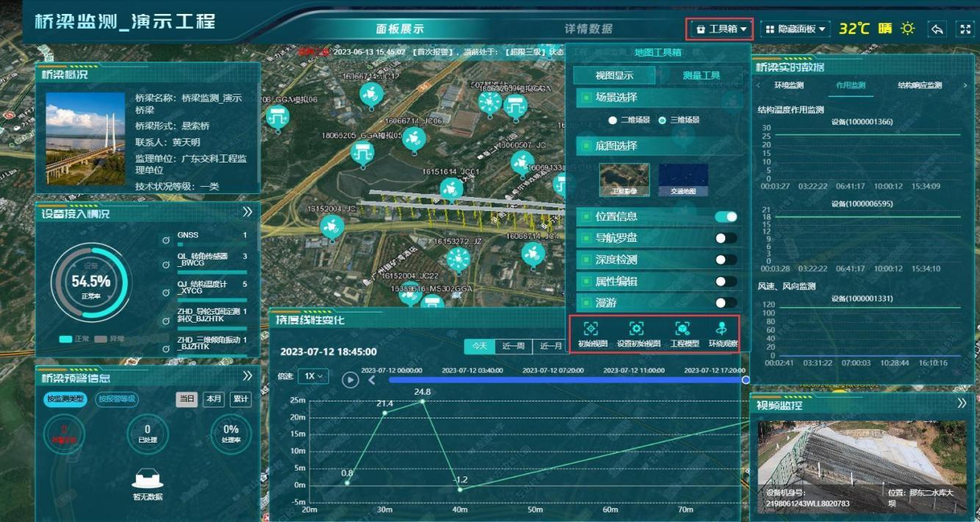Click the 本月 filter button
Image resolution: width=980 pixels, height=522 pixels.
pos(213,399)
